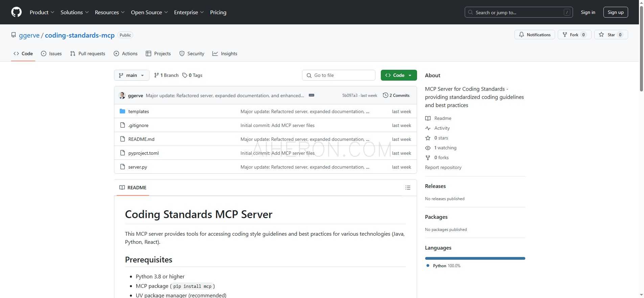Open the templates folder
Viewport: 644px width, 298px height.
pos(139,111)
